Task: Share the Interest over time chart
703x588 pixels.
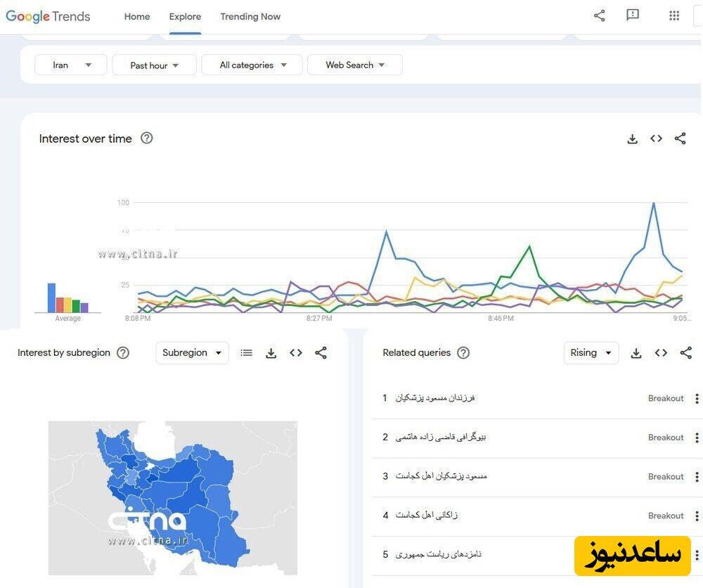Action: tap(680, 139)
